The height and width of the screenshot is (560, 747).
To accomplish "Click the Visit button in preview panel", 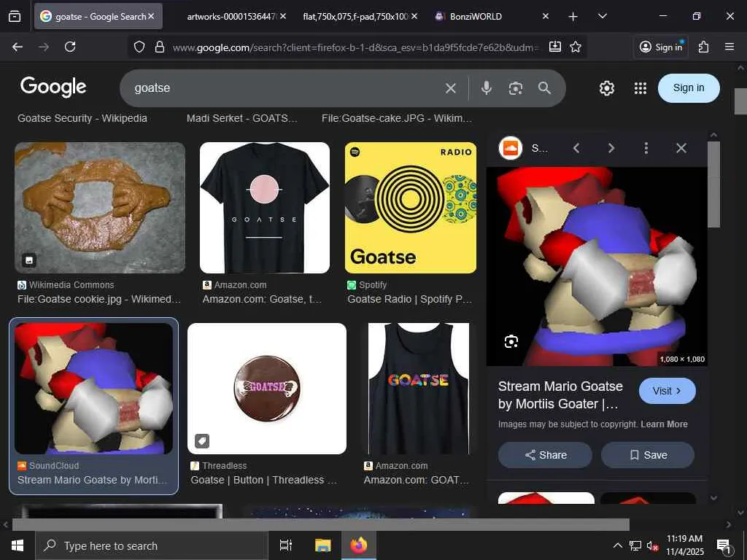I will 667,391.
